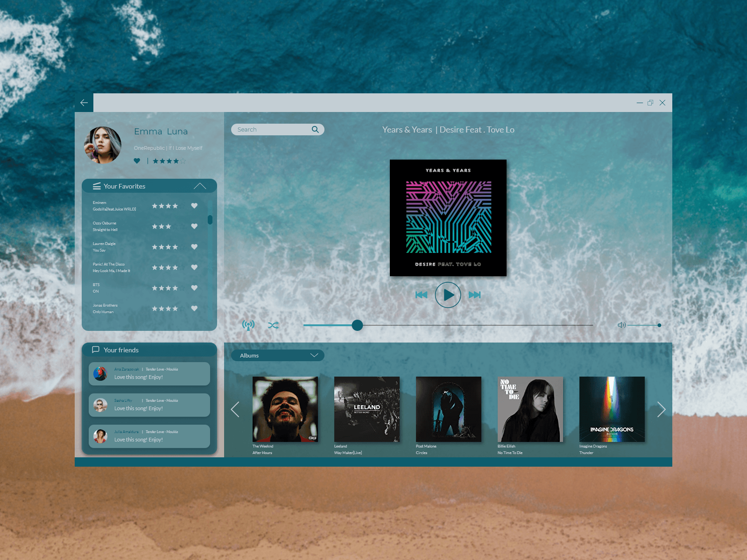
Task: Minimize the music player window
Action: tap(640, 103)
